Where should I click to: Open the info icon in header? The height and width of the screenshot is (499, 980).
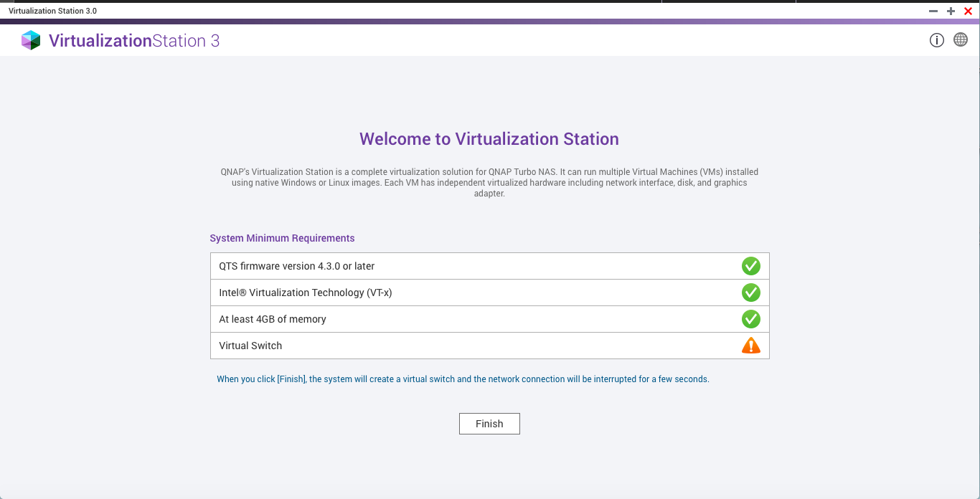[936, 40]
